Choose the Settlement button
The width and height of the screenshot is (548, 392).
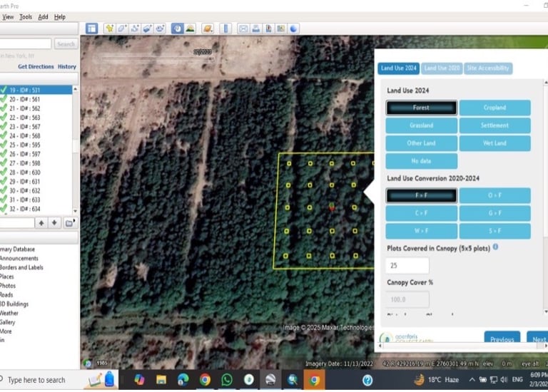click(494, 125)
